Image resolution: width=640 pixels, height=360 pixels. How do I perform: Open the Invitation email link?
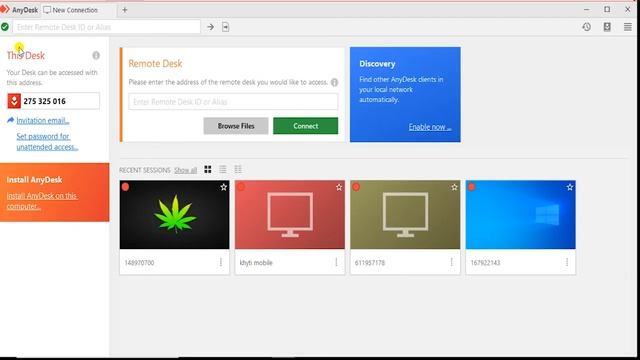click(x=42, y=120)
